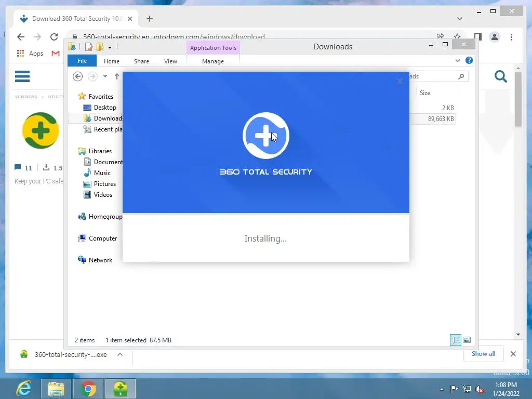
Task: Click the network tray icon
Action: (x=467, y=389)
